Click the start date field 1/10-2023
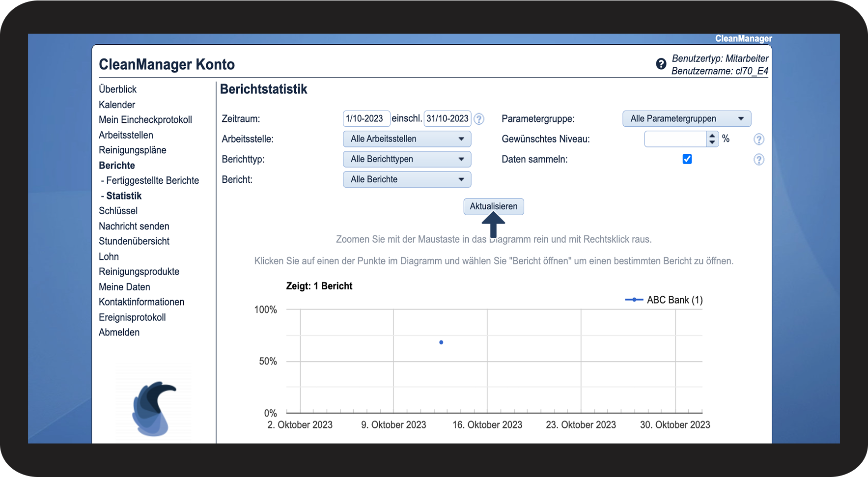868x477 pixels. click(x=365, y=119)
